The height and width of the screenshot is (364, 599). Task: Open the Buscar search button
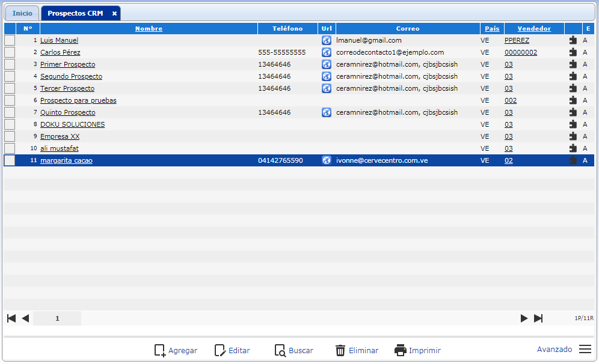tap(293, 350)
